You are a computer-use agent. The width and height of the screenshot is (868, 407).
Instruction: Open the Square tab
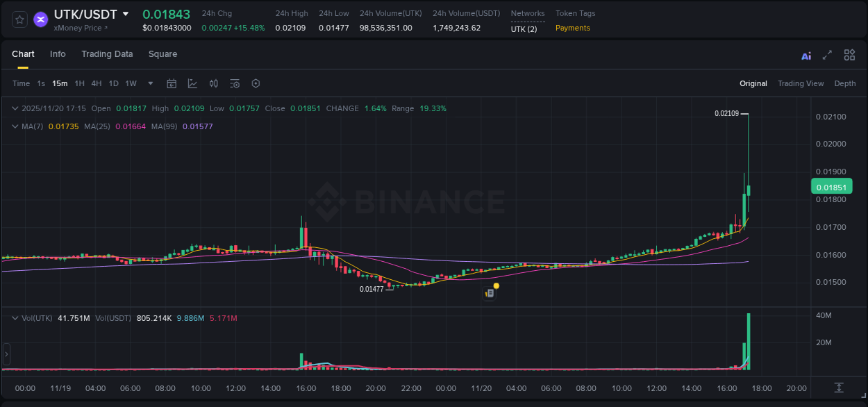162,54
